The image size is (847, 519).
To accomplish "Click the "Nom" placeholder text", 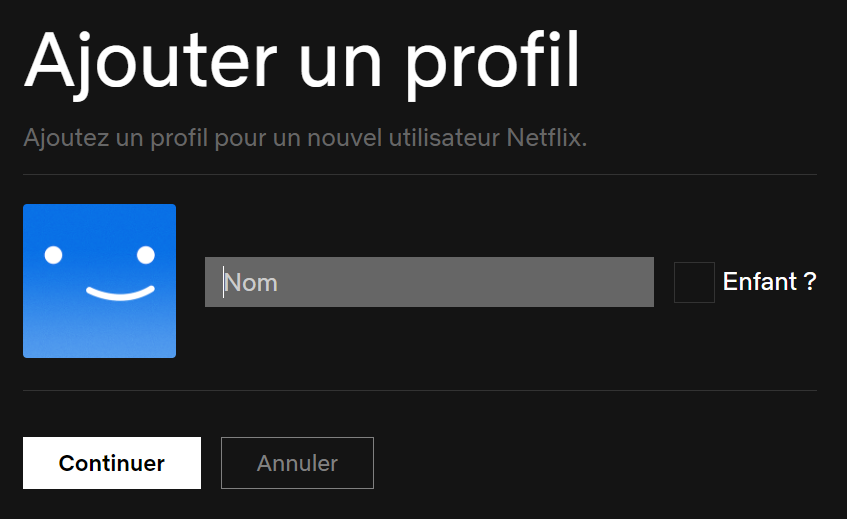I will [x=251, y=283].
